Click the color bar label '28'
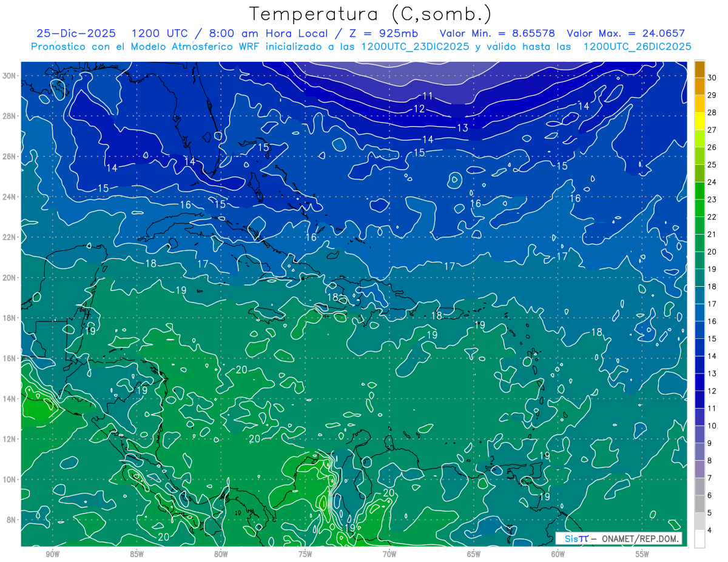Screen dimensions: 728x562 pos(712,112)
